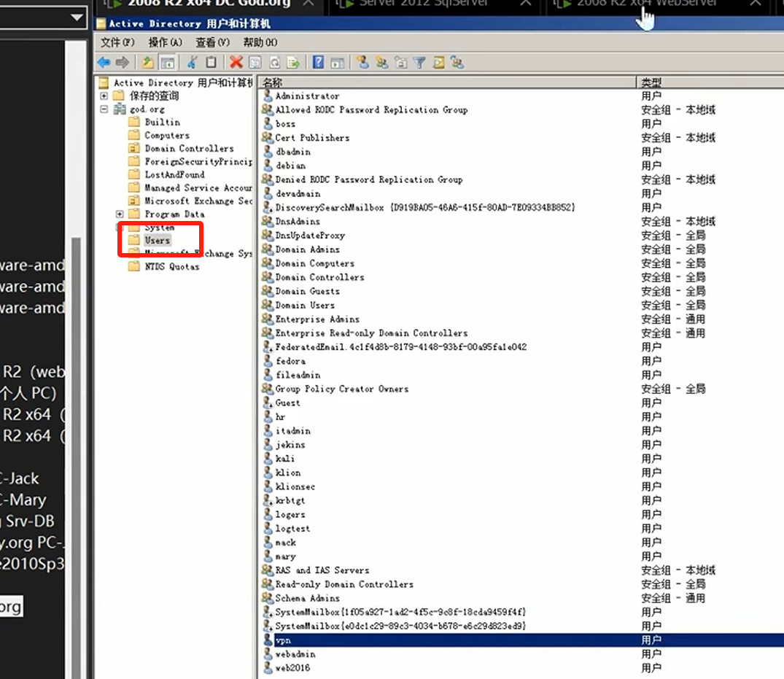The width and height of the screenshot is (784, 679).
Task: Click the red Delete X icon
Action: [236, 63]
